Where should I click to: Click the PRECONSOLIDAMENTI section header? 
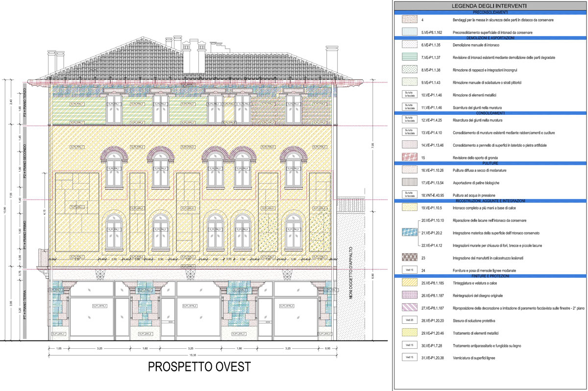coord(490,12)
